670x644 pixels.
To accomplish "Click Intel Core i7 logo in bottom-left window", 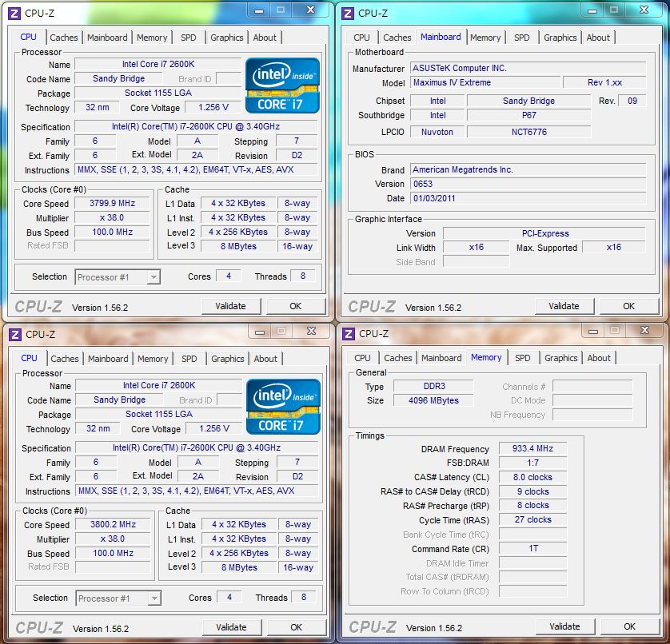I will point(283,407).
